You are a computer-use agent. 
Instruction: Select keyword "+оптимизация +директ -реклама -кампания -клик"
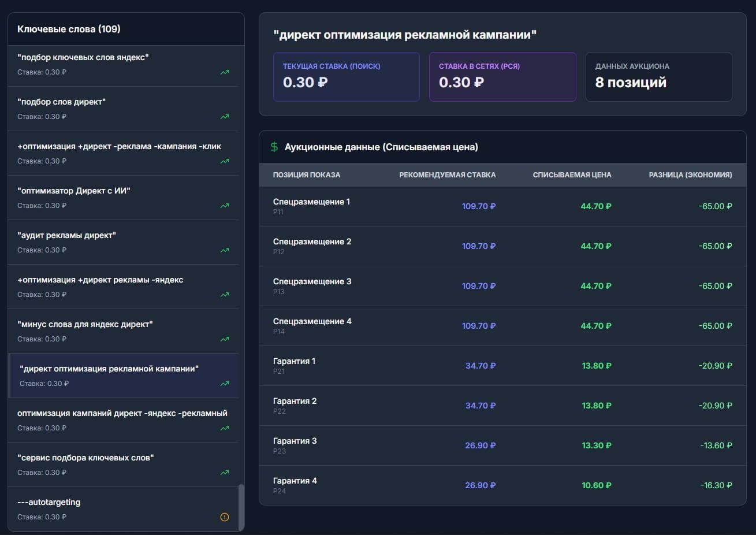pyautogui.click(x=123, y=153)
